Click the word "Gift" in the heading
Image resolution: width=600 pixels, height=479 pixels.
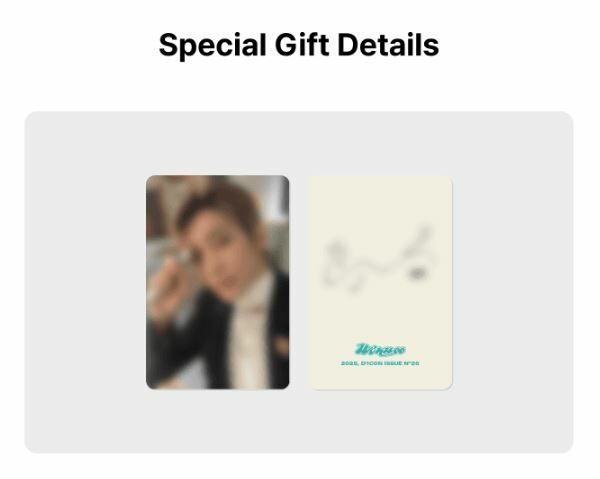pyautogui.click(x=302, y=45)
